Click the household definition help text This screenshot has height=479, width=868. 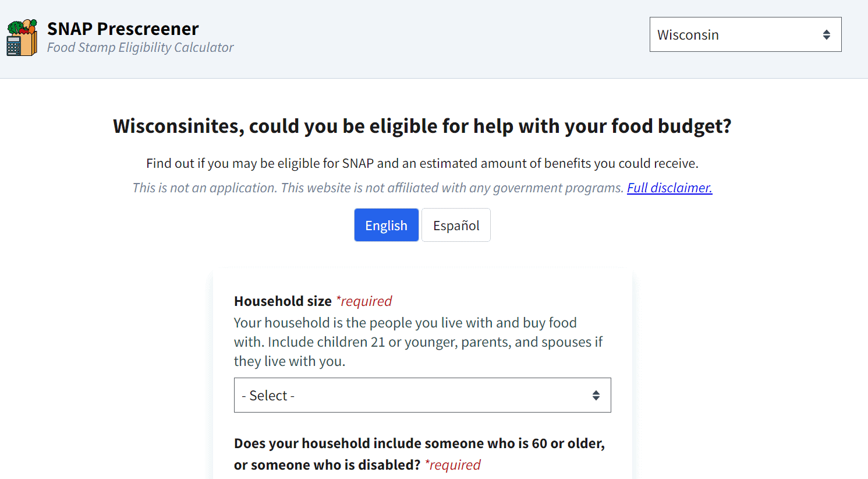click(x=417, y=342)
